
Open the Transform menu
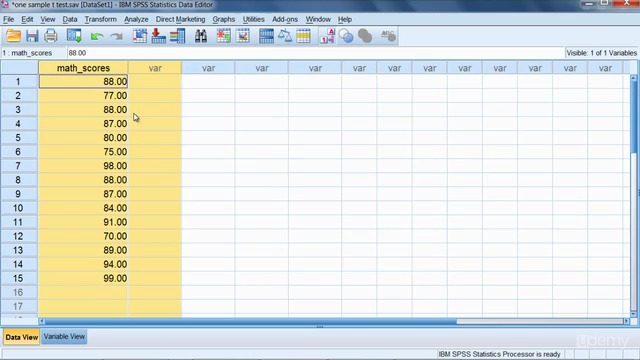point(100,19)
